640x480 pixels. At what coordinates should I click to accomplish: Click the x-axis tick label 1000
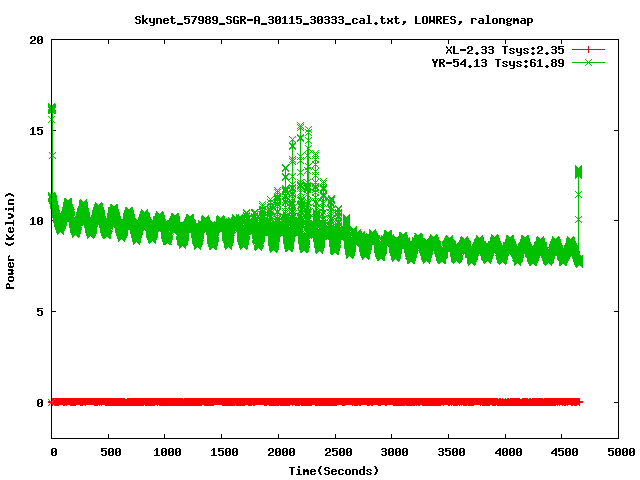click(167, 452)
